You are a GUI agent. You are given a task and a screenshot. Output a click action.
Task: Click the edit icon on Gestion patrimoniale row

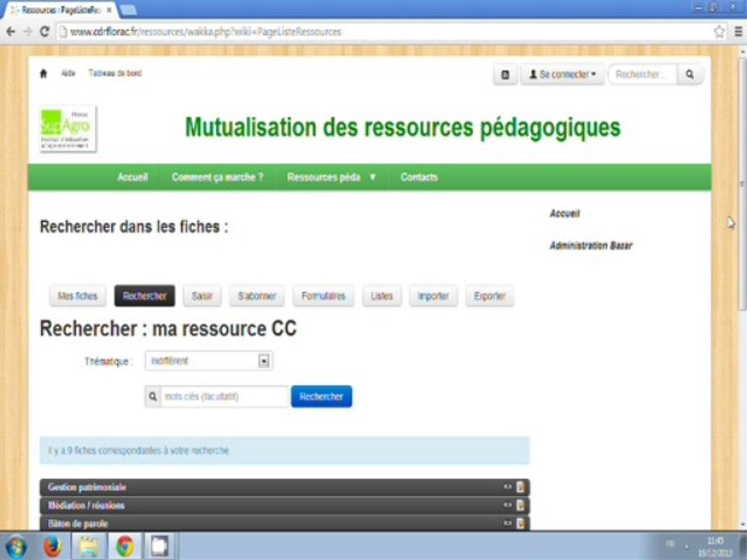coord(521,487)
